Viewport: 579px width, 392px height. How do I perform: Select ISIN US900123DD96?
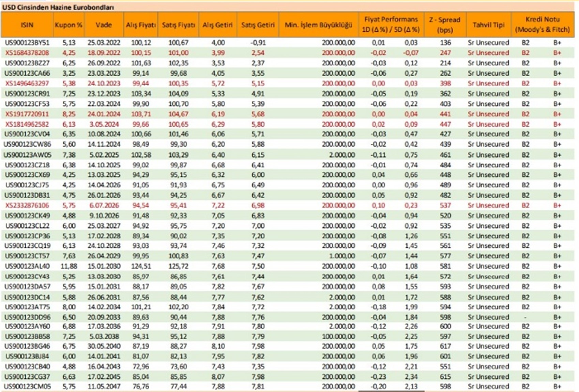click(27, 317)
